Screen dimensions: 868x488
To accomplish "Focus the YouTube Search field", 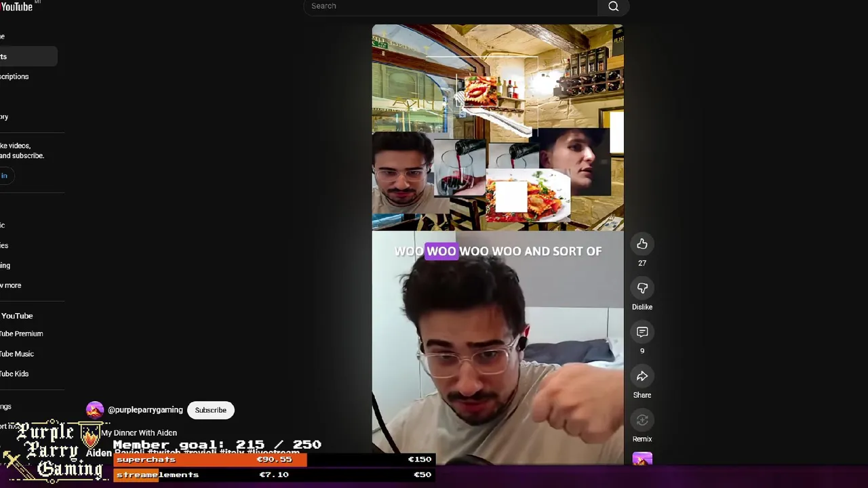I will point(450,6).
